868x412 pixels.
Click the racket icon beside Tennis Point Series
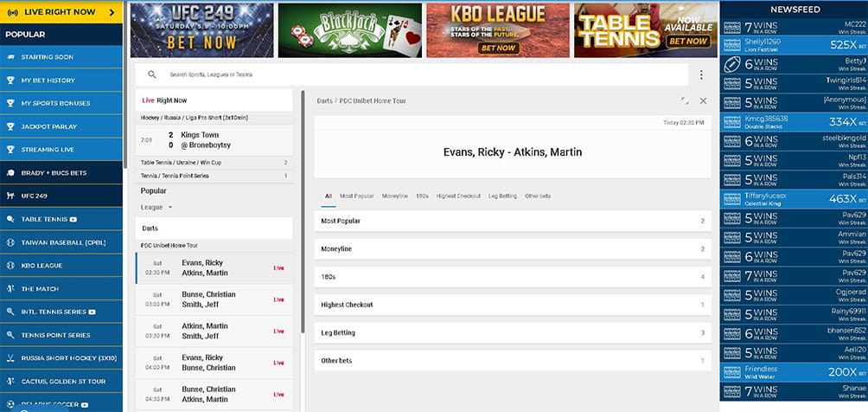[x=10, y=335]
